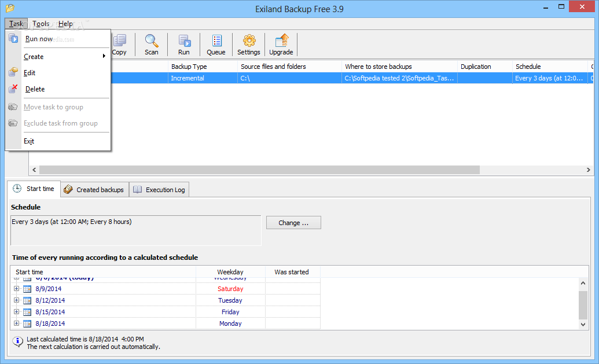Click the Schedule column header
599x364 pixels.
(550, 67)
